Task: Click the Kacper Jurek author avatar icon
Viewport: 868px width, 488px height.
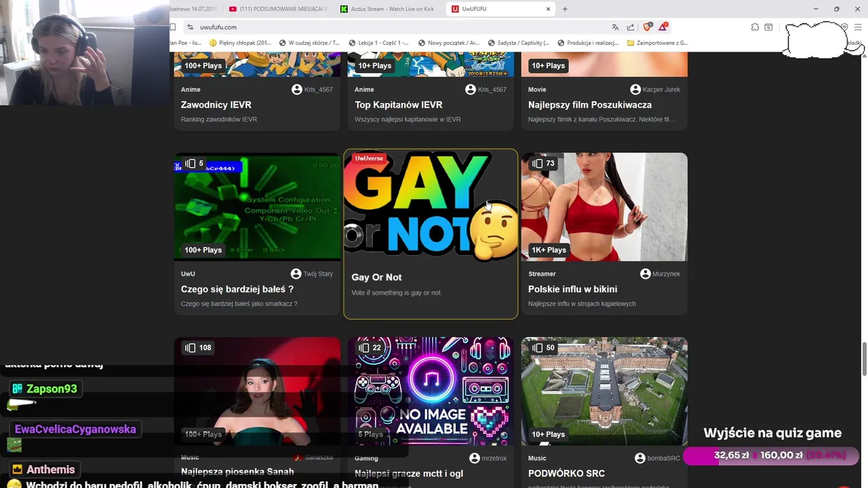Action: [635, 89]
